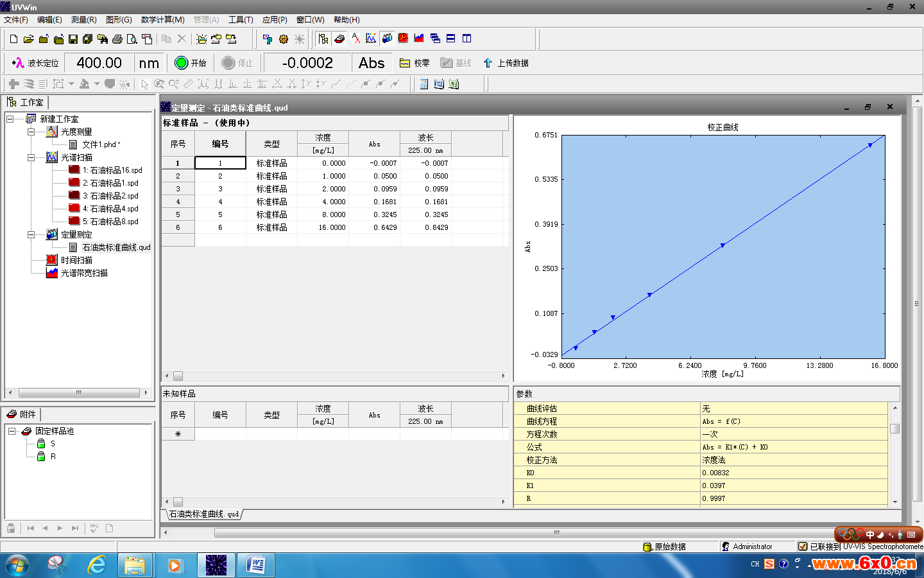
Task: Click the Save All multi-disk icon
Action: pyautogui.click(x=88, y=39)
